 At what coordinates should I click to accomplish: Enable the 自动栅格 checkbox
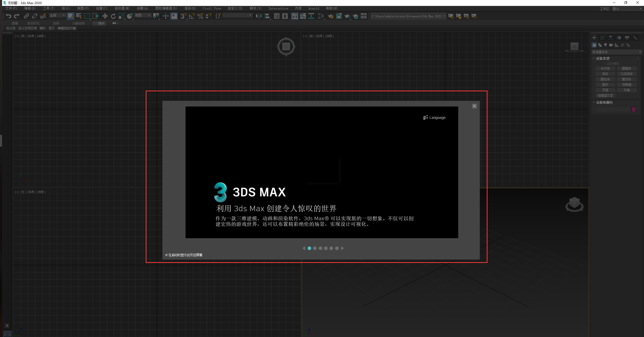click(605, 64)
